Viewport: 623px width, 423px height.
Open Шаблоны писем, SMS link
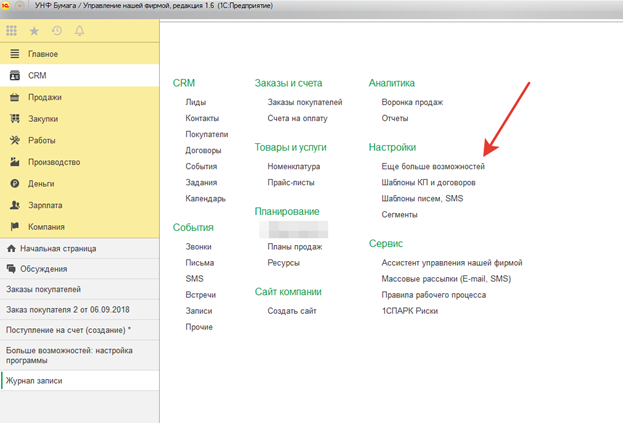[x=422, y=198]
